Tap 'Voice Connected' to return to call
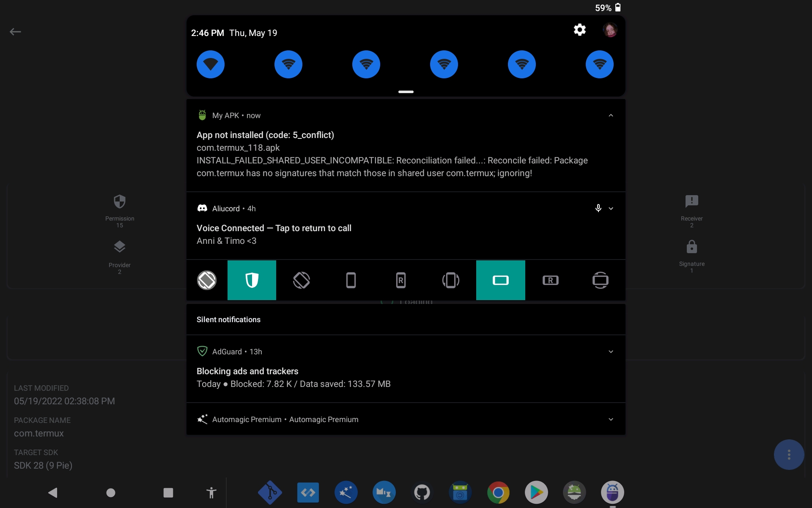812x508 pixels. 274,228
